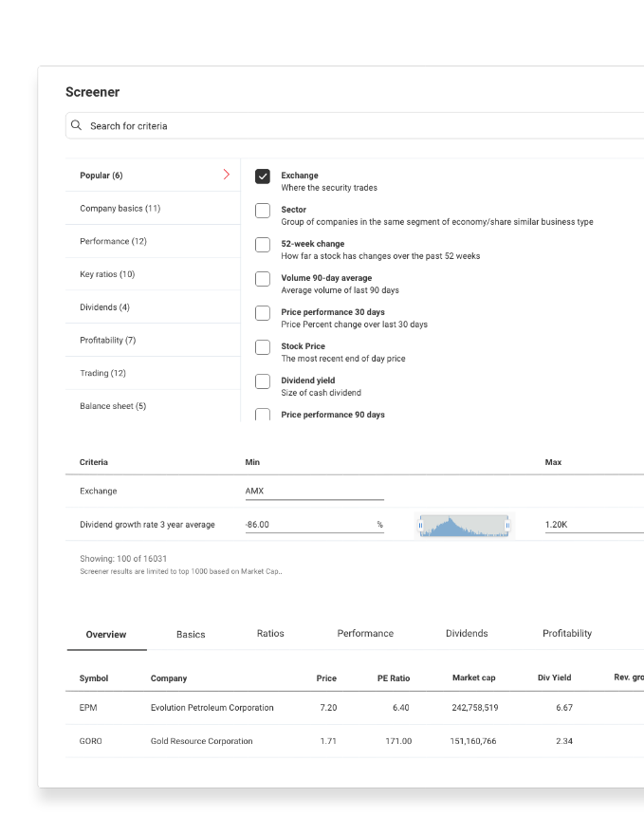Open the Dividends (4) criteria category

(104, 307)
